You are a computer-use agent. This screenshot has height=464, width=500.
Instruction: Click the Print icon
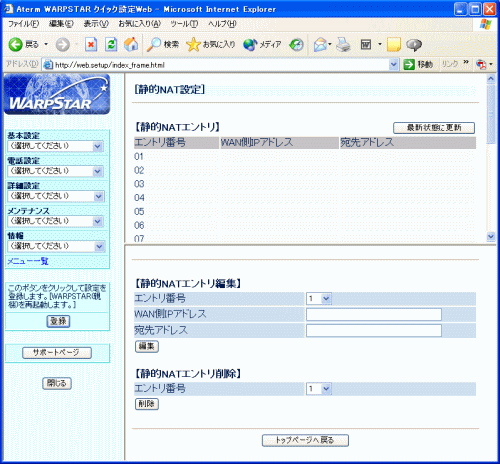(343, 44)
